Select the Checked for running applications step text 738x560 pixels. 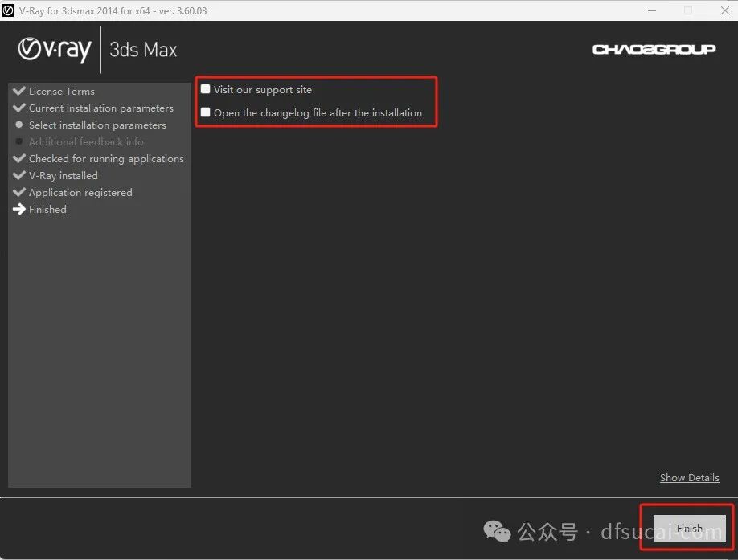click(106, 159)
